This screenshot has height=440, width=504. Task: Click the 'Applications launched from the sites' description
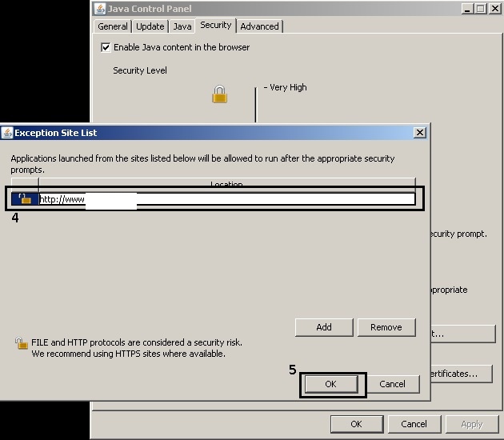[x=202, y=164]
